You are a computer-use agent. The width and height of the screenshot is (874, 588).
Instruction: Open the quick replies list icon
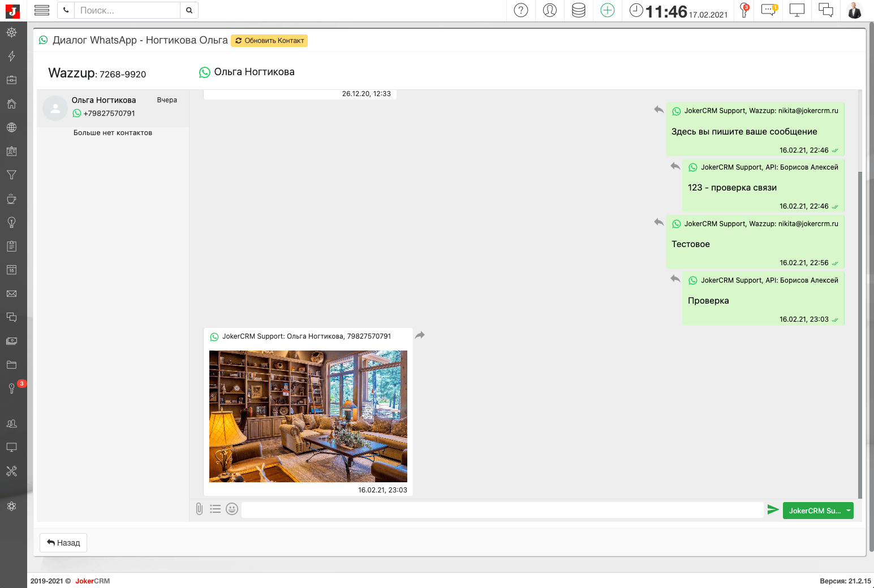pos(216,509)
